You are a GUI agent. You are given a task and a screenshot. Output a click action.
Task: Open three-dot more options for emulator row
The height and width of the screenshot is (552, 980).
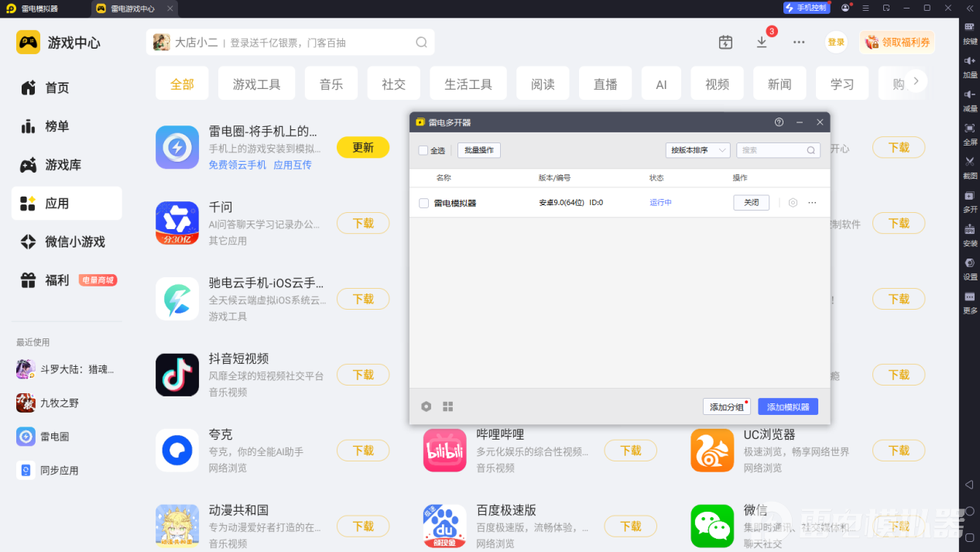point(812,203)
